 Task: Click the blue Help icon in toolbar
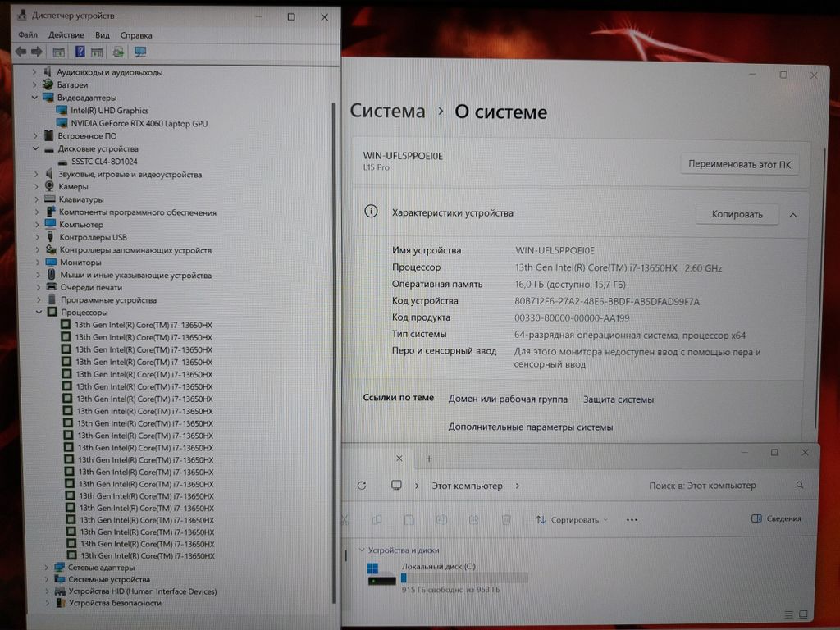coord(80,52)
